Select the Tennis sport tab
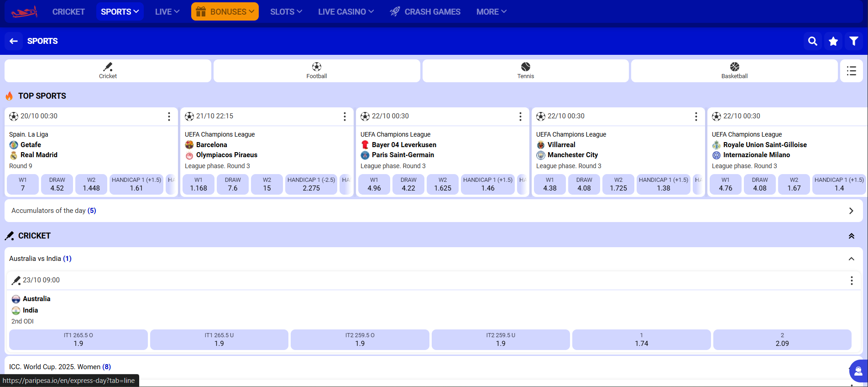The width and height of the screenshot is (868, 387). tap(525, 71)
